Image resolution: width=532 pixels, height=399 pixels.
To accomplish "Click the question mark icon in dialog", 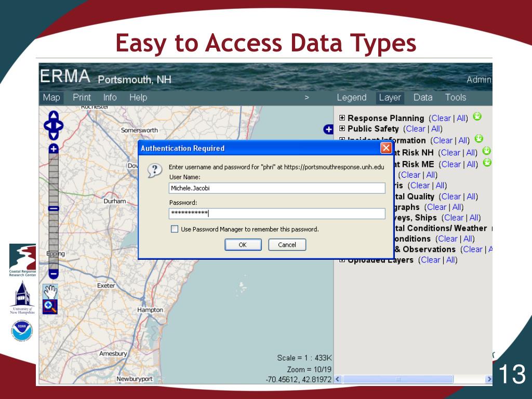I will click(154, 170).
